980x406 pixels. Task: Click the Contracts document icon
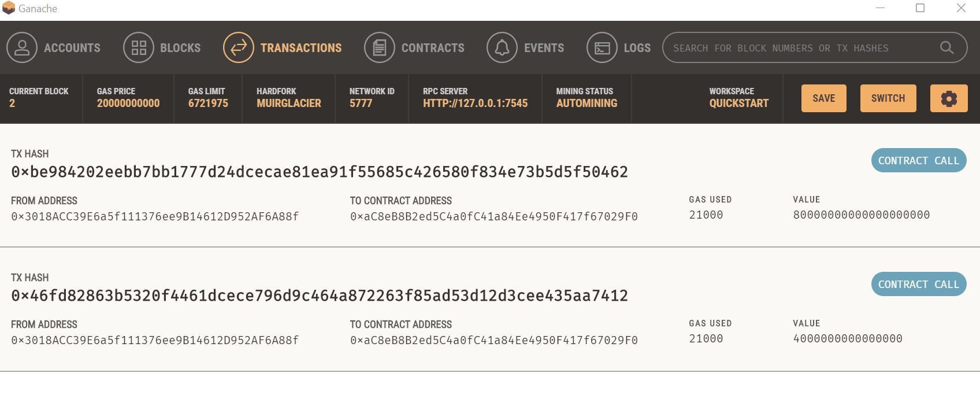tap(380, 47)
